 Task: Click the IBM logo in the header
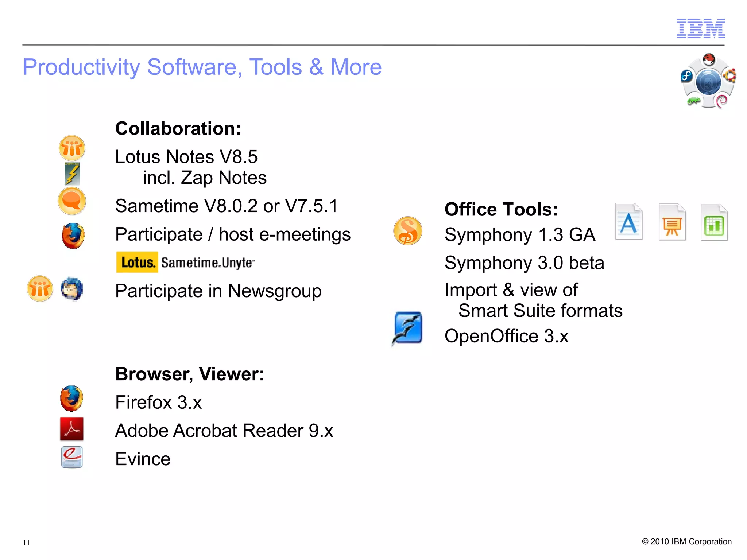point(701,28)
